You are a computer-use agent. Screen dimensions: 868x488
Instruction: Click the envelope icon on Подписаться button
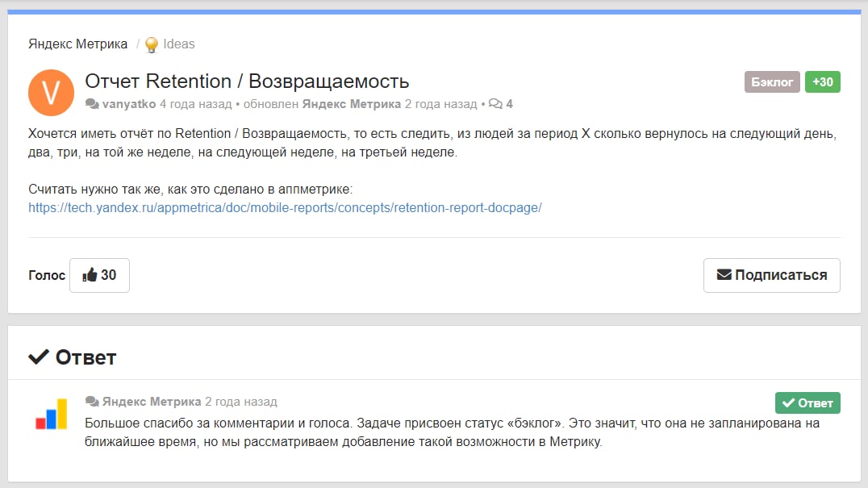pyautogui.click(x=724, y=274)
